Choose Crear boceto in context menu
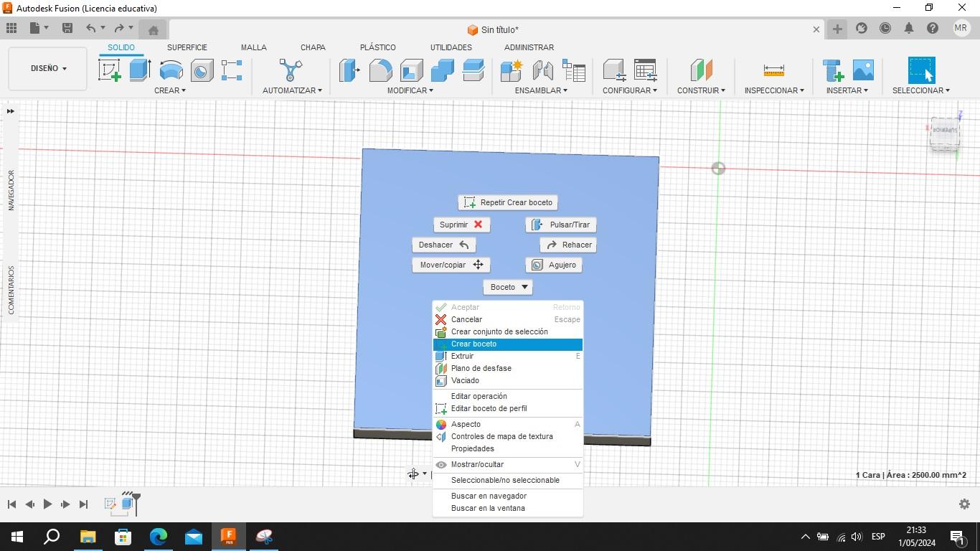Image resolution: width=980 pixels, height=551 pixels. pos(508,344)
